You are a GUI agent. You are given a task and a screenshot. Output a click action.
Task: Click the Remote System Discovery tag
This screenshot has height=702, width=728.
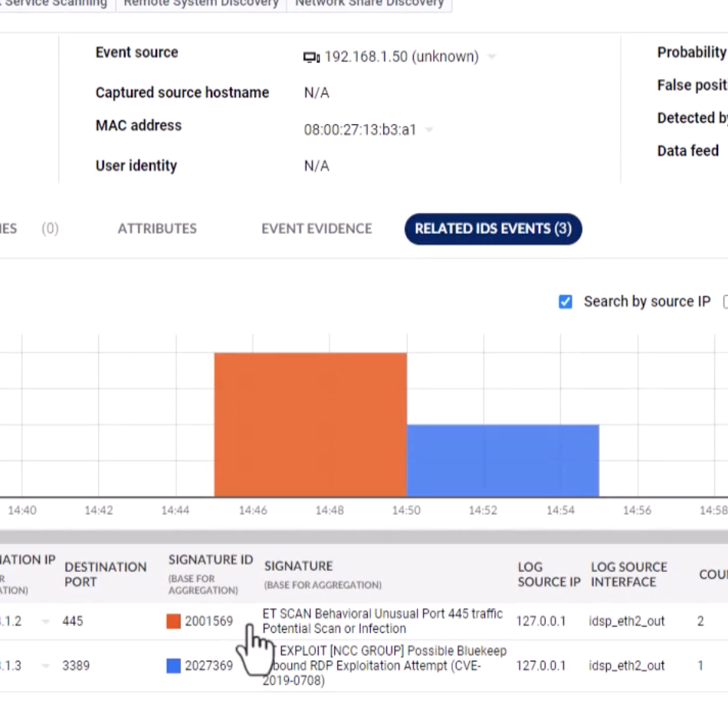tap(201, 4)
